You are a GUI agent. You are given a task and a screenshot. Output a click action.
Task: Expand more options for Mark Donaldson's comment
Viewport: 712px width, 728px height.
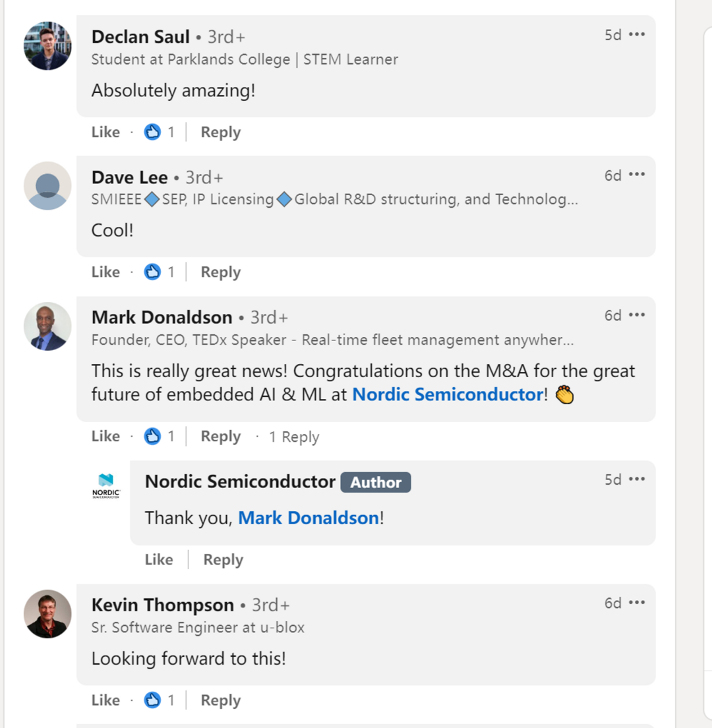[x=637, y=316]
